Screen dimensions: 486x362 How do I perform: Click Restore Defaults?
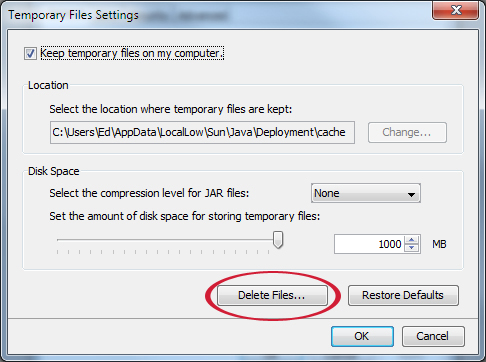pos(403,295)
